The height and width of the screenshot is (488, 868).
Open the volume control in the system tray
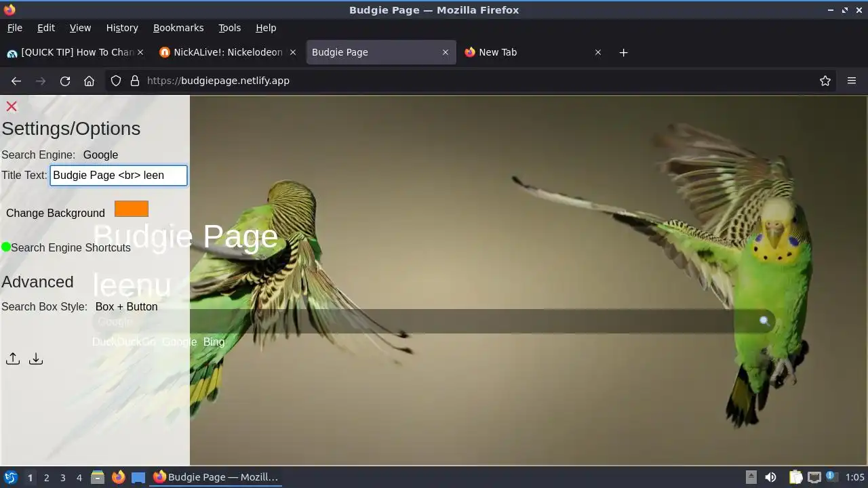coord(770,477)
